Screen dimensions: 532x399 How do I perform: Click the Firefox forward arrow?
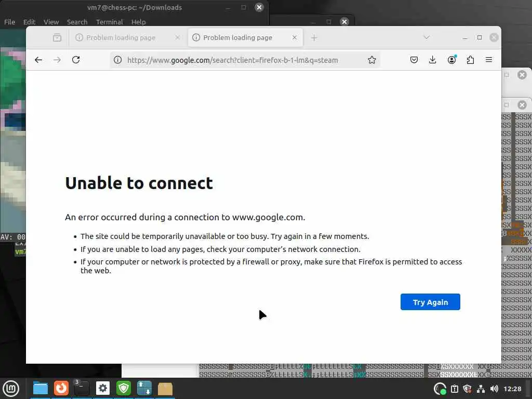coord(57,60)
